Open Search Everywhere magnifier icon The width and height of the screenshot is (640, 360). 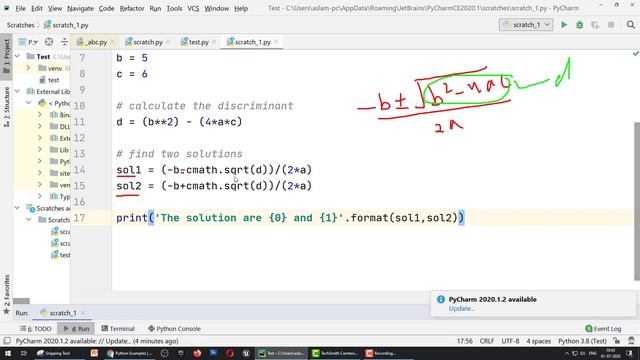pos(631,25)
